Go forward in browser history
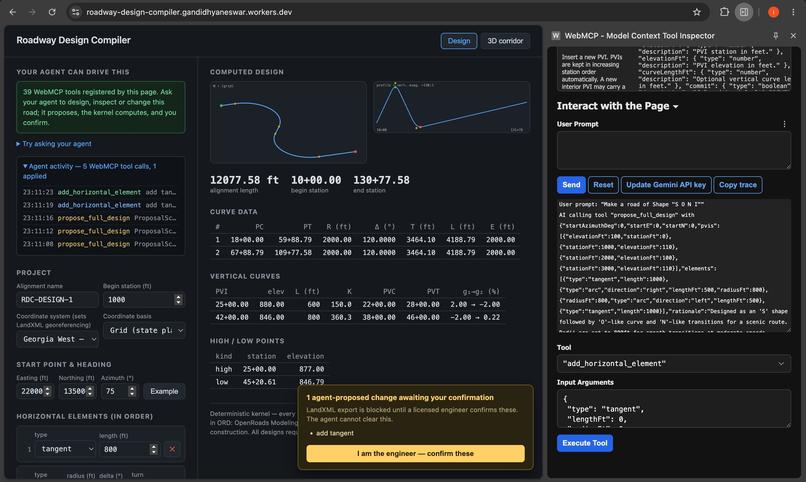Screen dimensions: 806x482 (x=32, y=12)
